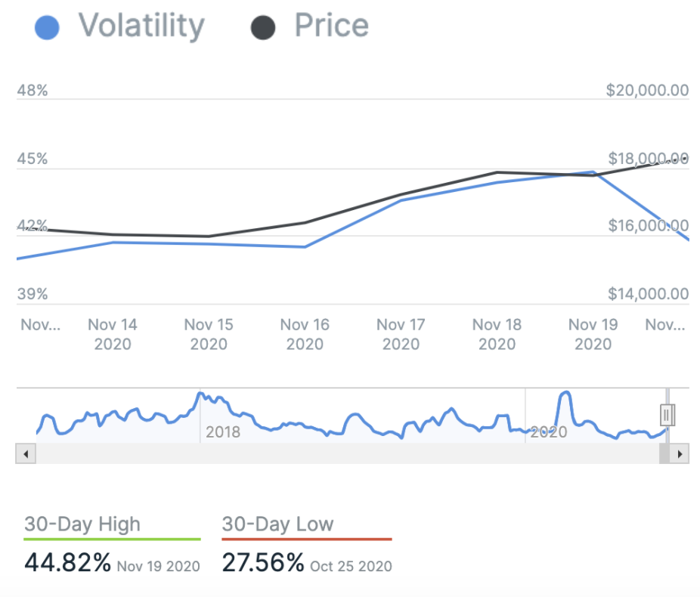
Task: Click the $20,000.00 price axis label
Action: click(647, 91)
